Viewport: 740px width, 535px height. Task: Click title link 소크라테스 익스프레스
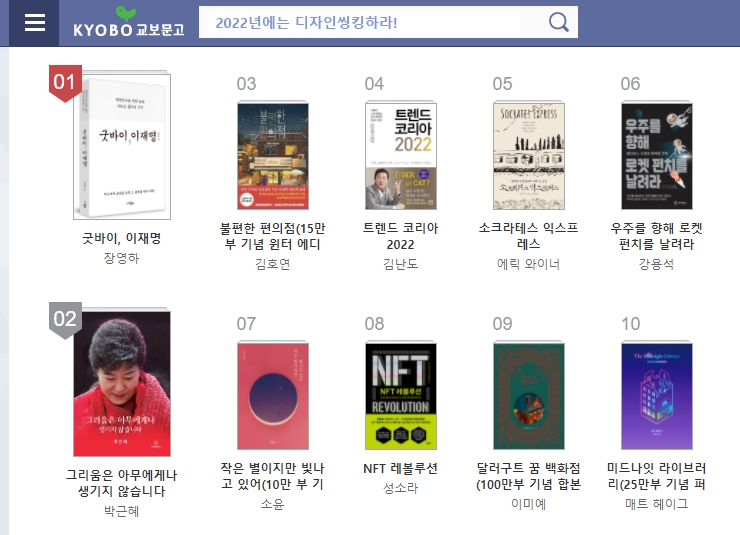pyautogui.click(x=529, y=236)
